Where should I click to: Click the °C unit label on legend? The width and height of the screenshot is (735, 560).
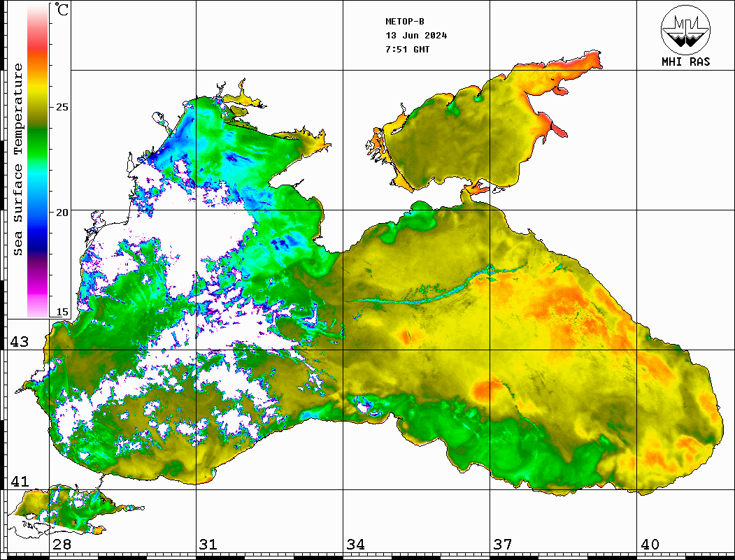(62, 9)
